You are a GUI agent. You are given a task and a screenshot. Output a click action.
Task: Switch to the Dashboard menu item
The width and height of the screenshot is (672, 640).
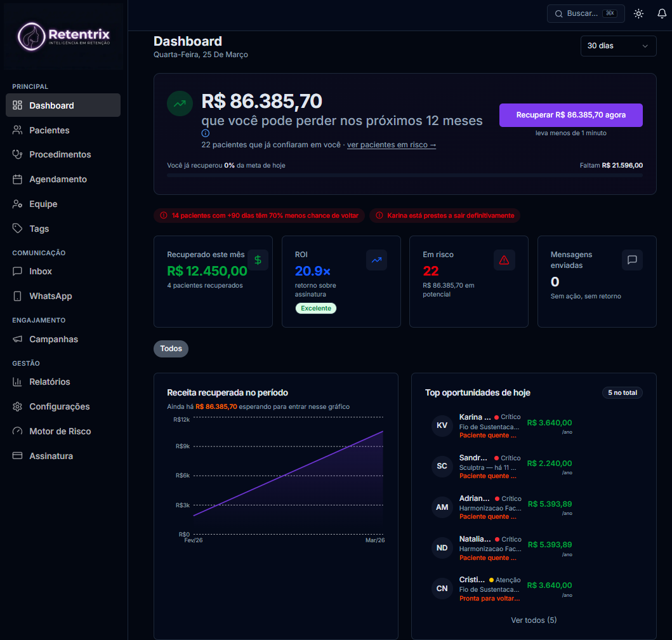[x=51, y=105]
